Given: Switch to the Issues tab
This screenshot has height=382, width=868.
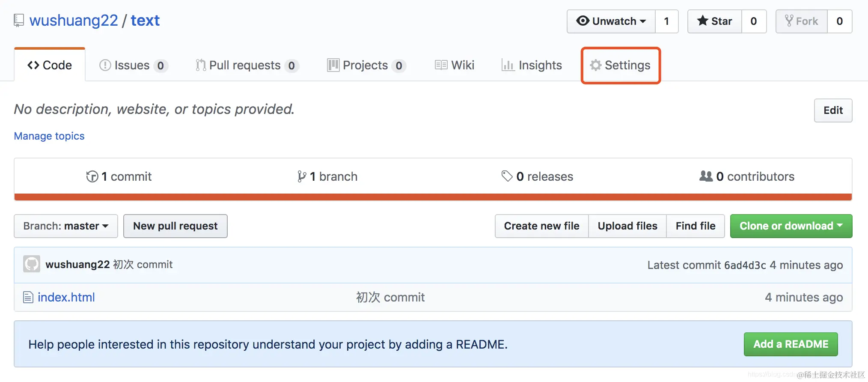Looking at the screenshot, I should pos(133,65).
